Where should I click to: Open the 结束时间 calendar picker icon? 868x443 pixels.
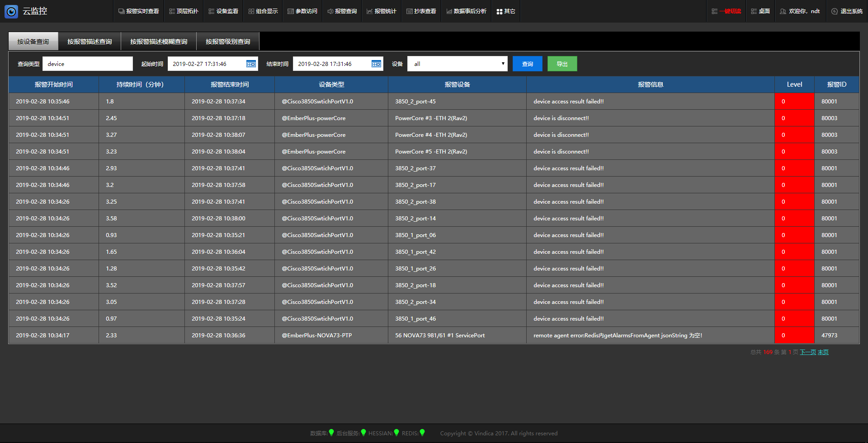coord(376,64)
